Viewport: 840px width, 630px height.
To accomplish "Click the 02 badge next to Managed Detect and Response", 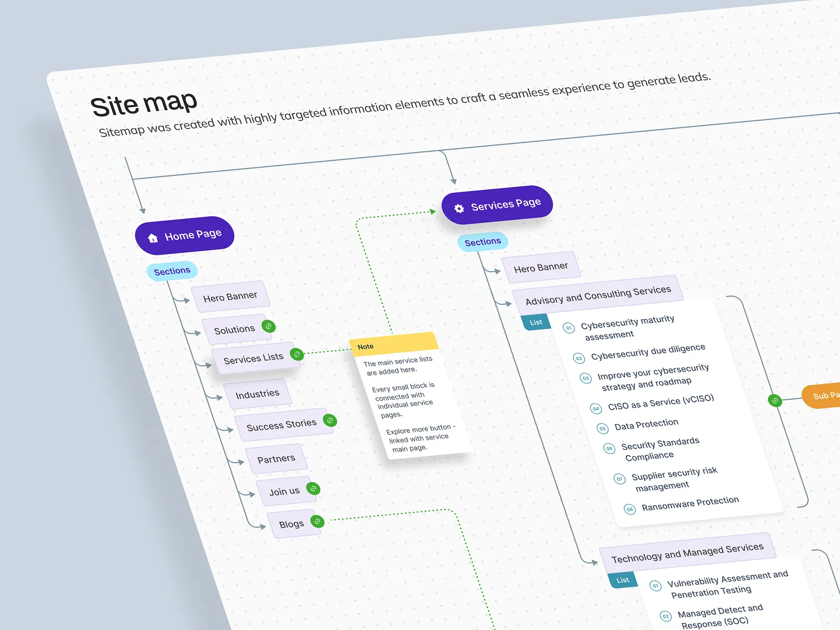I will click(x=666, y=616).
